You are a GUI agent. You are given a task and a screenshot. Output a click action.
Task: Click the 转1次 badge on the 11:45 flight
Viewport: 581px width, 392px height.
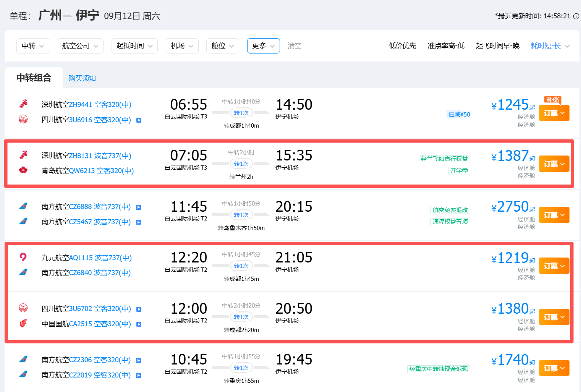[241, 215]
